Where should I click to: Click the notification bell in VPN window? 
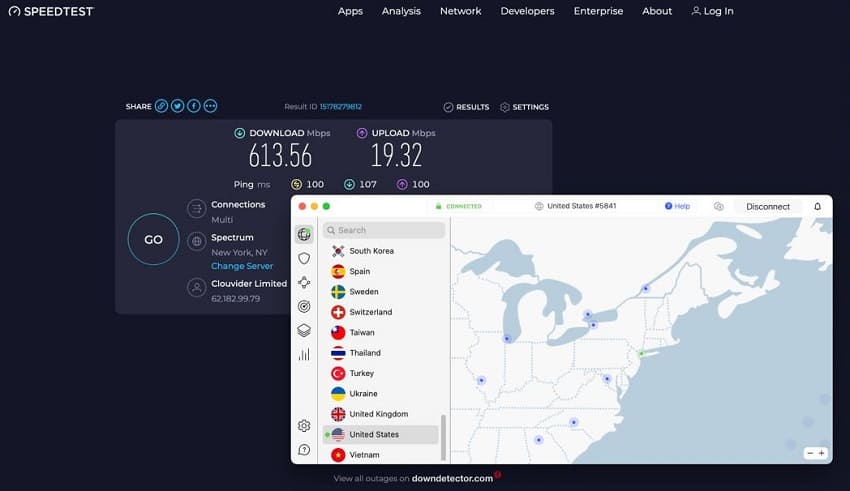coord(817,206)
